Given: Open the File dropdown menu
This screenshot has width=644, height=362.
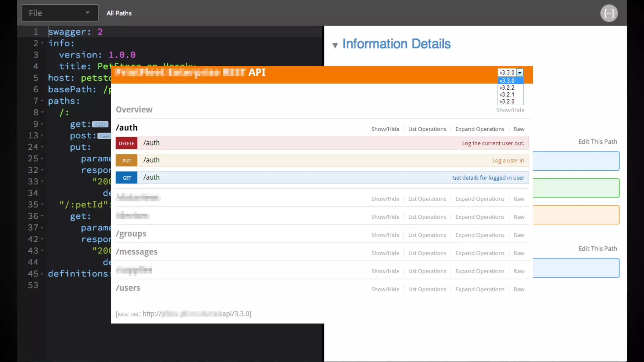Looking at the screenshot, I should pyautogui.click(x=60, y=13).
